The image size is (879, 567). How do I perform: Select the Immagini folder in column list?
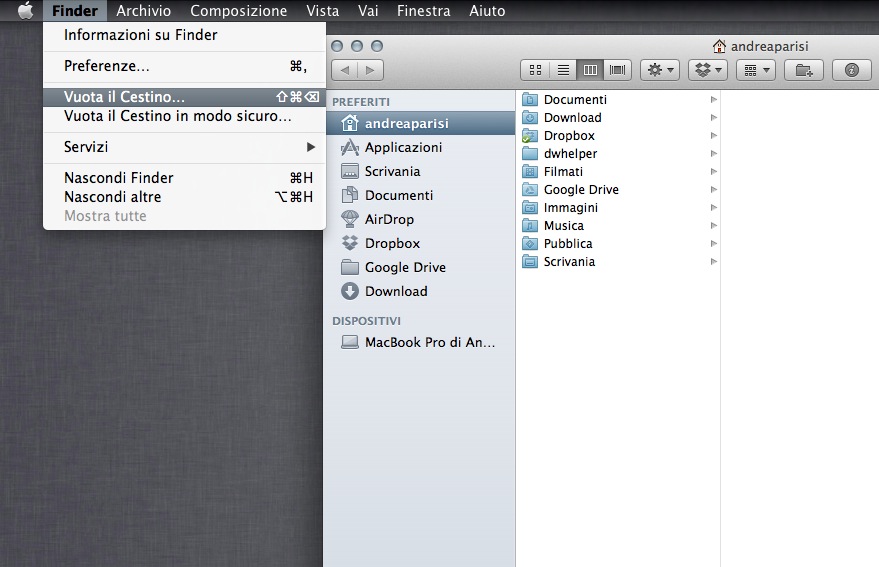tap(619, 208)
